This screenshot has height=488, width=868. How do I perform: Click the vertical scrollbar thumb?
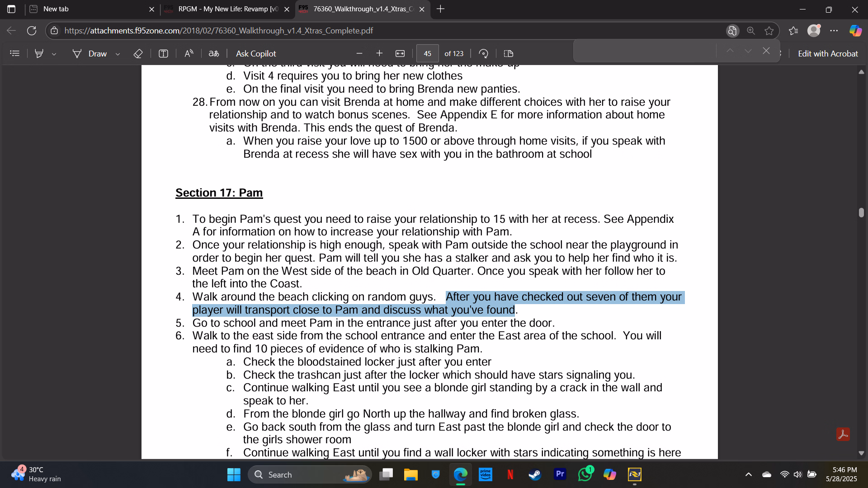pyautogui.click(x=861, y=212)
